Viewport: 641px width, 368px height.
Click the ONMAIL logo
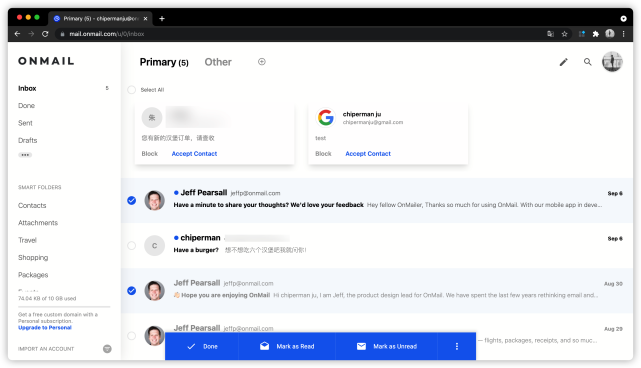coord(46,61)
